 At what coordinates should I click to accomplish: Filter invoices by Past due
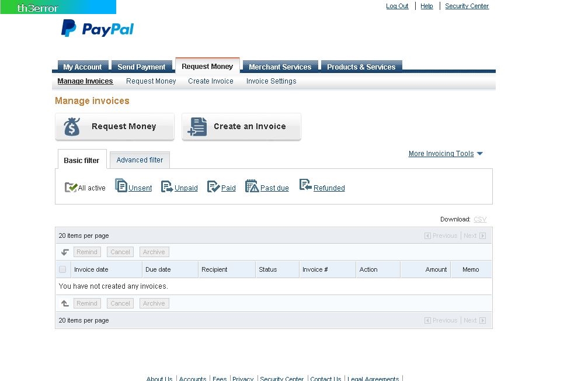pos(274,188)
